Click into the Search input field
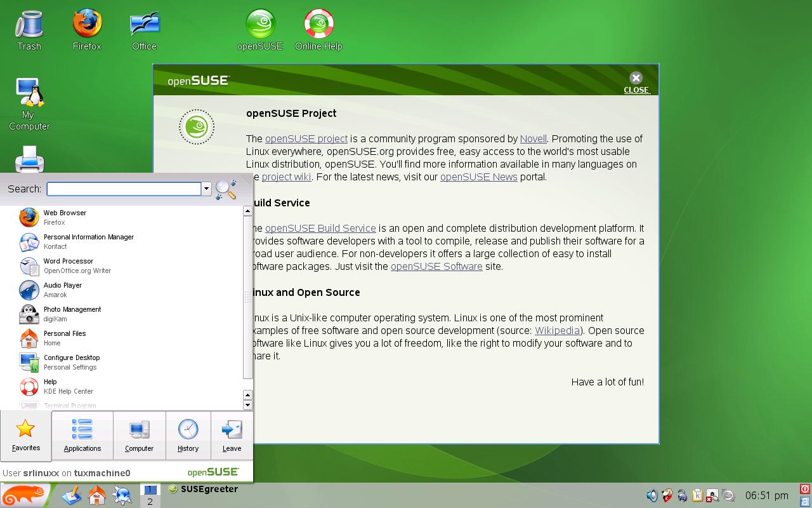 (x=124, y=189)
